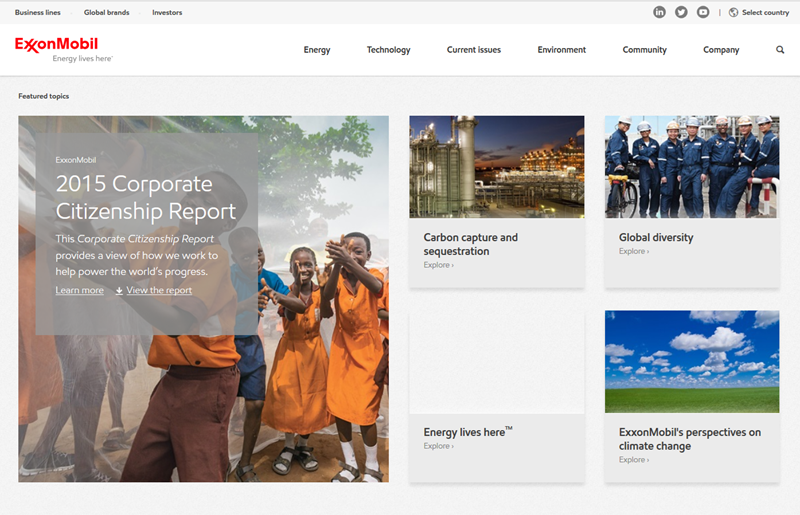Screen dimensions: 800x515
Task: Click the Learn more link
Action: coord(79,290)
